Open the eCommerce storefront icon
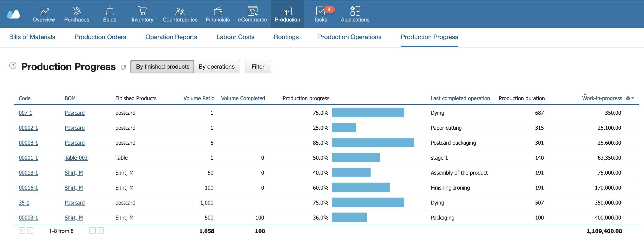 tap(252, 11)
